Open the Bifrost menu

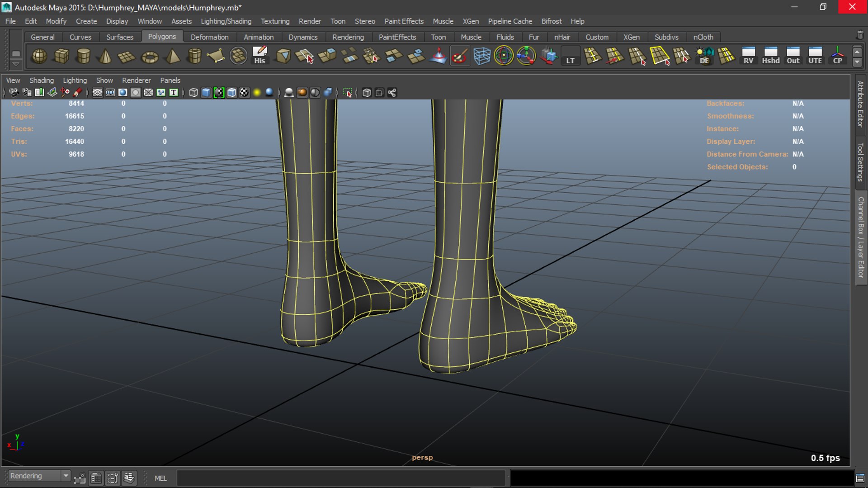coord(552,21)
